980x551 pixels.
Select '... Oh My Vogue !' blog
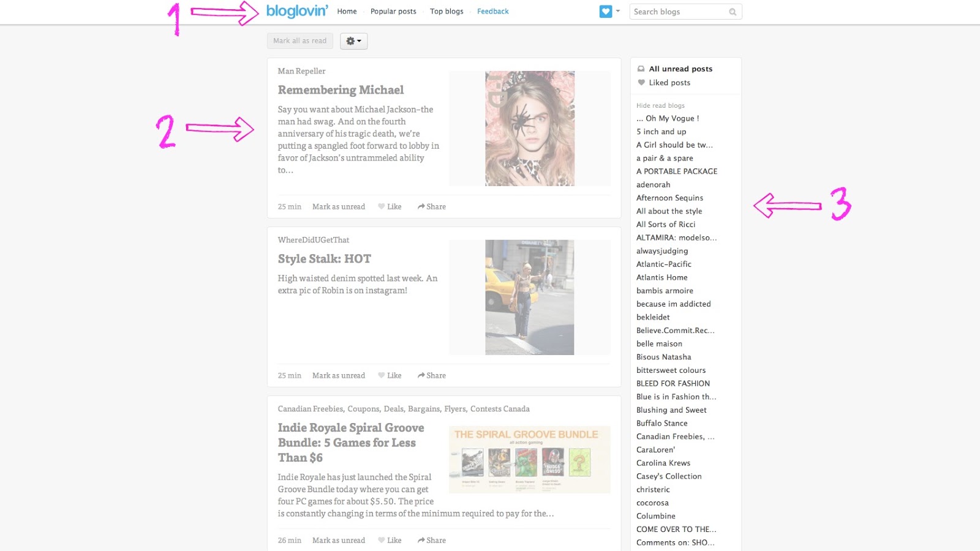point(668,119)
